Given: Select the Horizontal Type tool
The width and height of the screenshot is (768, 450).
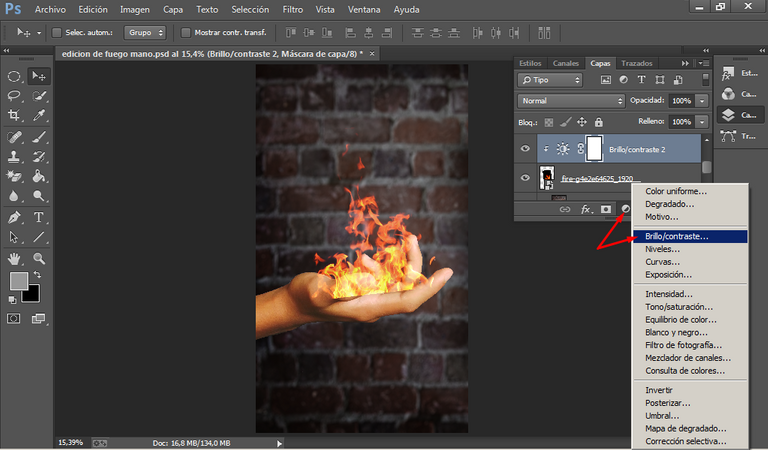Looking at the screenshot, I should [x=39, y=217].
